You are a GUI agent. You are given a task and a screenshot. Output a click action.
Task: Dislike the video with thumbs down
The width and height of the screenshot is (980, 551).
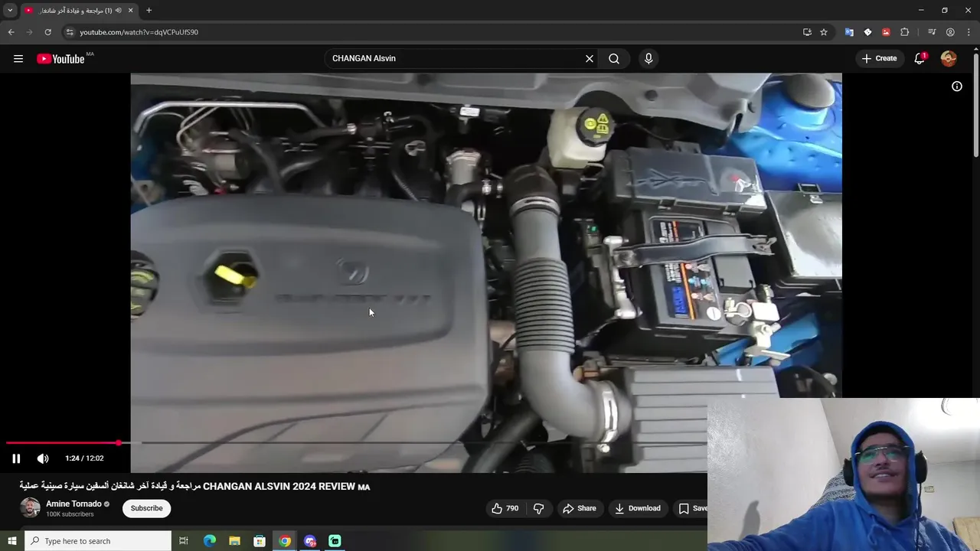(x=538, y=508)
